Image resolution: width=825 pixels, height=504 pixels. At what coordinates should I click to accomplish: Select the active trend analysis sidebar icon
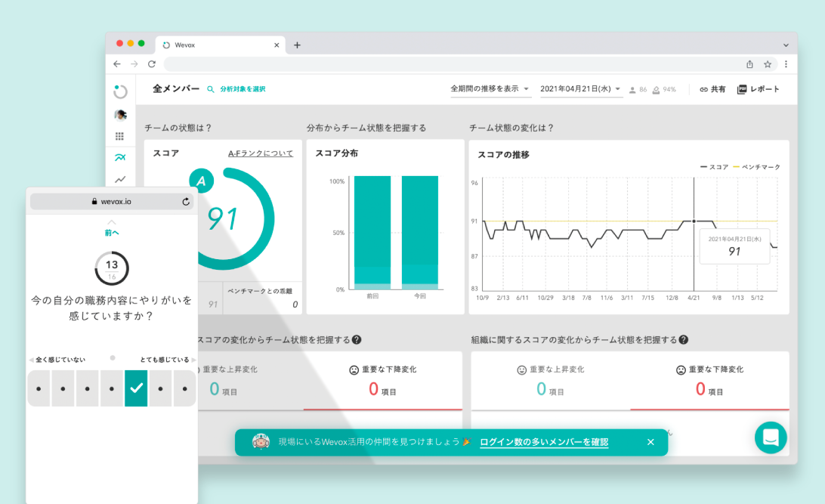(120, 158)
